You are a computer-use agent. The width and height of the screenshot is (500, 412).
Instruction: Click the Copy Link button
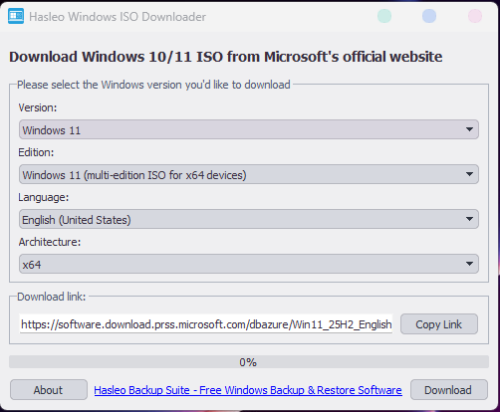(439, 324)
